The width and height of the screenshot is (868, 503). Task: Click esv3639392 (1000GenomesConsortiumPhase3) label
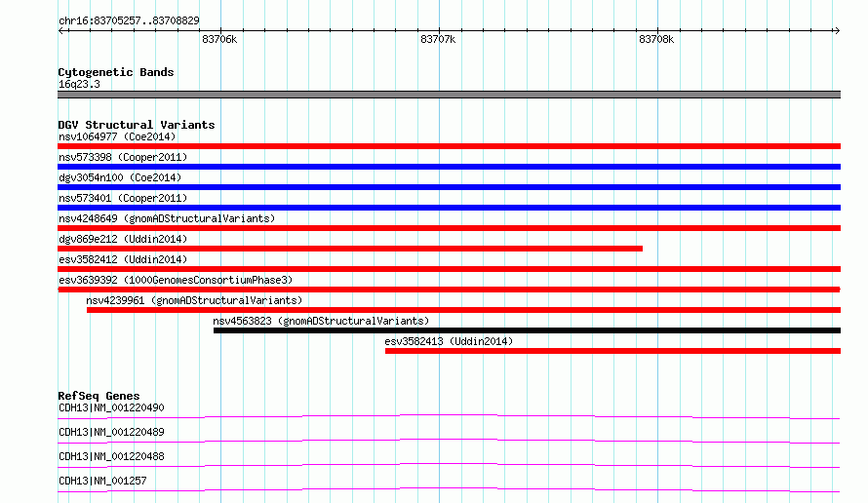[176, 280]
